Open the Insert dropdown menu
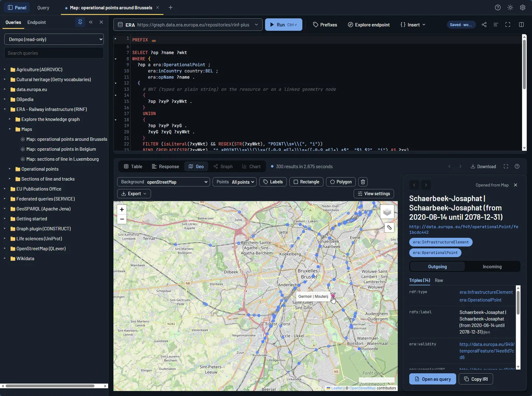This screenshot has width=532, height=396. 413,25
